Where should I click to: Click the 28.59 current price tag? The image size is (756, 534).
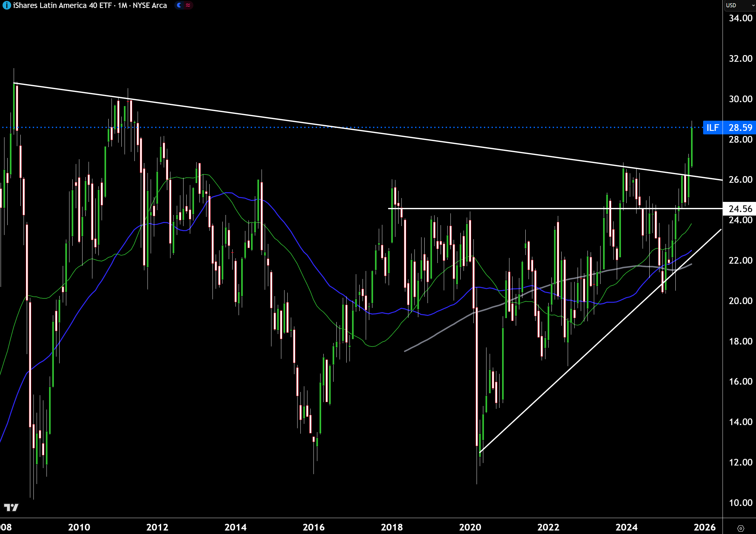pos(740,128)
